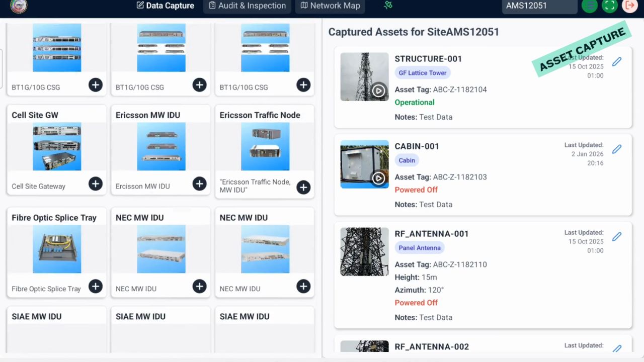This screenshot has height=362, width=644.
Task: Open the green hamburger menu icon
Action: tap(590, 6)
